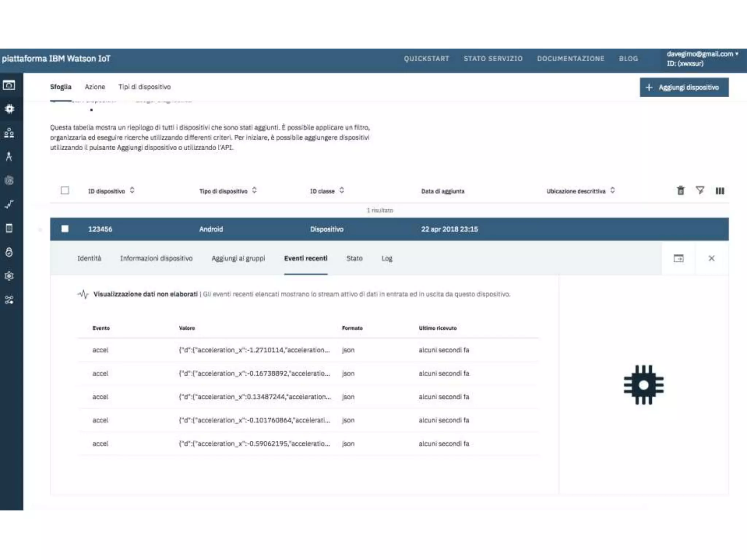Viewport: 747px width, 560px height.
Task: Open the column settings icon
Action: tap(719, 191)
